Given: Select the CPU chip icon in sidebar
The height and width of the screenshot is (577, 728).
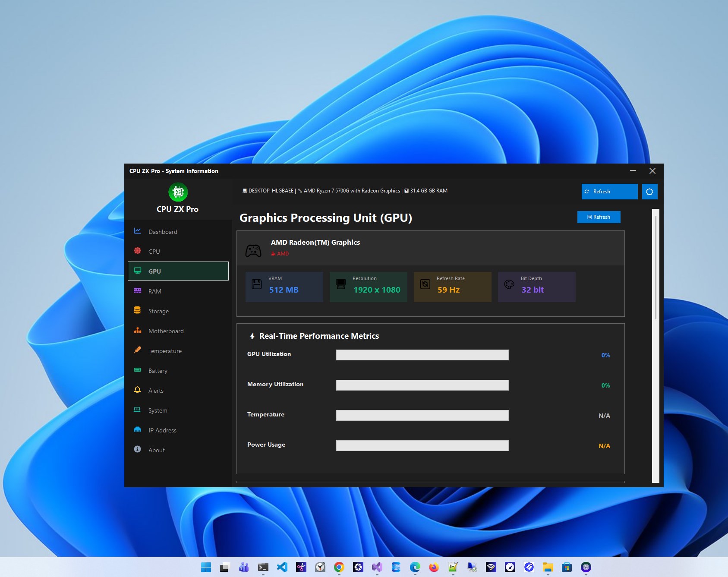Looking at the screenshot, I should click(137, 251).
